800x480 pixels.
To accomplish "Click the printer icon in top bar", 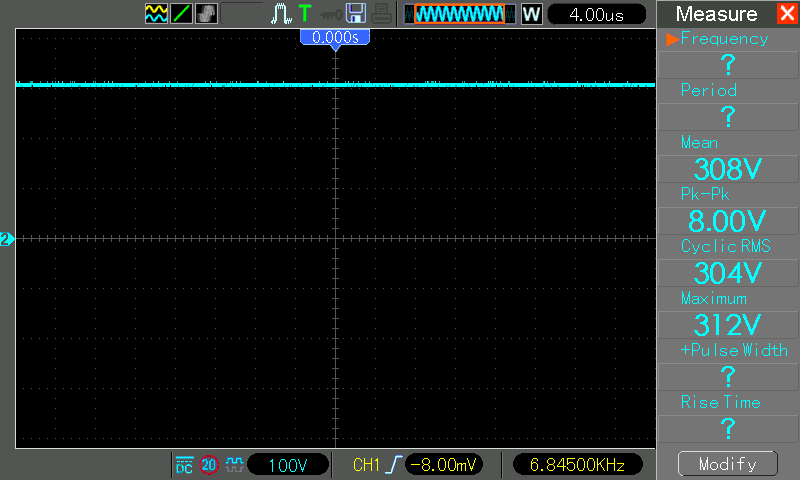I will pos(381,14).
